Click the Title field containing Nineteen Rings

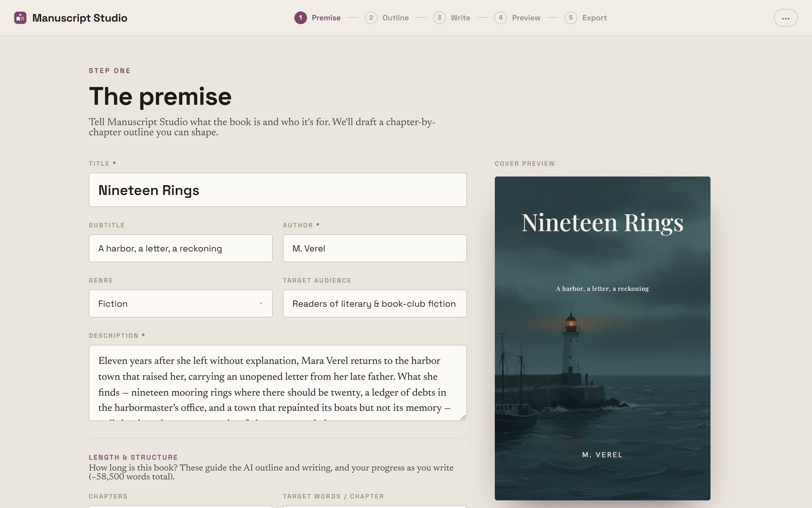(x=278, y=190)
